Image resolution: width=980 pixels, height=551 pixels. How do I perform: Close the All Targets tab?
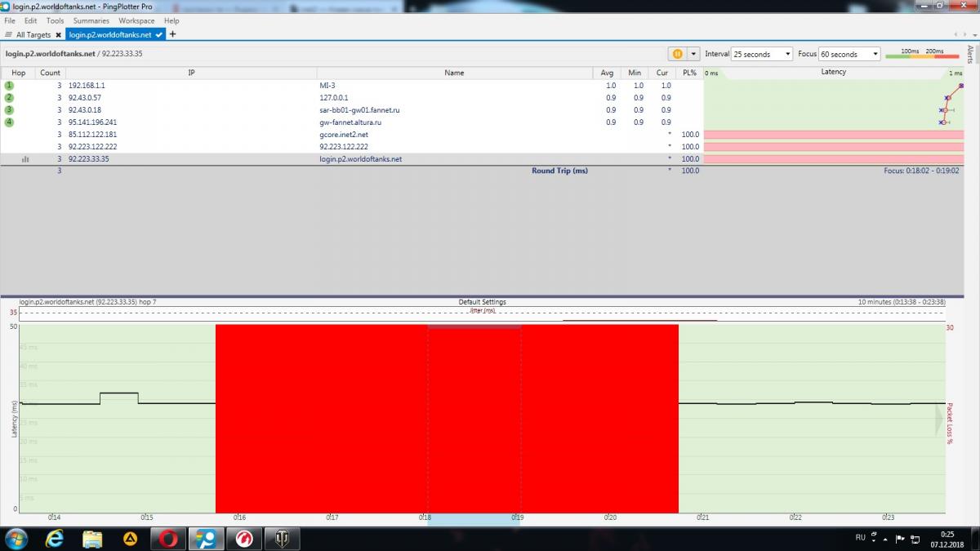(x=59, y=35)
